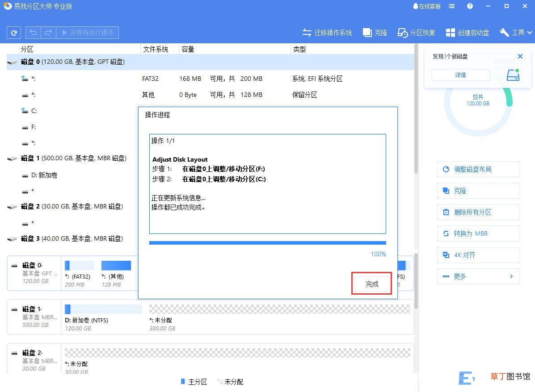Open Create Bootable Disk (创建启动盘)
This screenshot has height=392, width=535.
[x=468, y=33]
